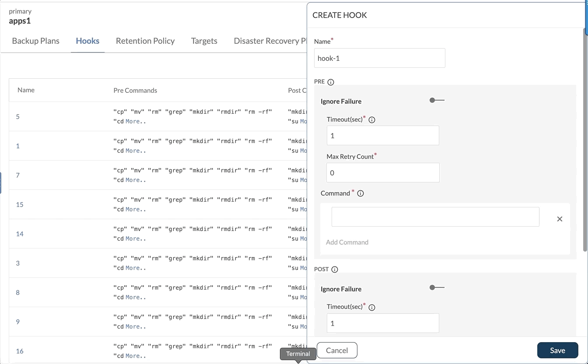Expand More.. pre commands for hook 15
This screenshot has width=588, height=364.
136,209
